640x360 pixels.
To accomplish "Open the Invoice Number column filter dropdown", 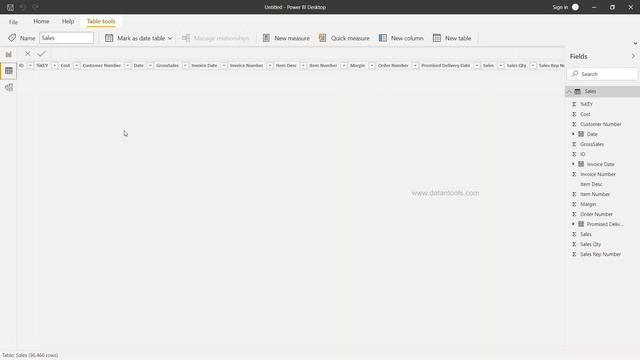I will pos(270,66).
